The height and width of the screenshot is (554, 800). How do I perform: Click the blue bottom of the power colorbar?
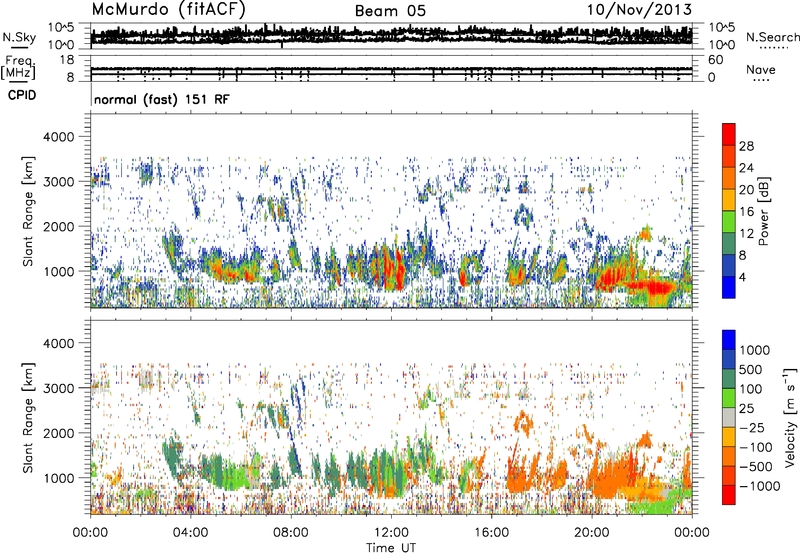tap(729, 288)
